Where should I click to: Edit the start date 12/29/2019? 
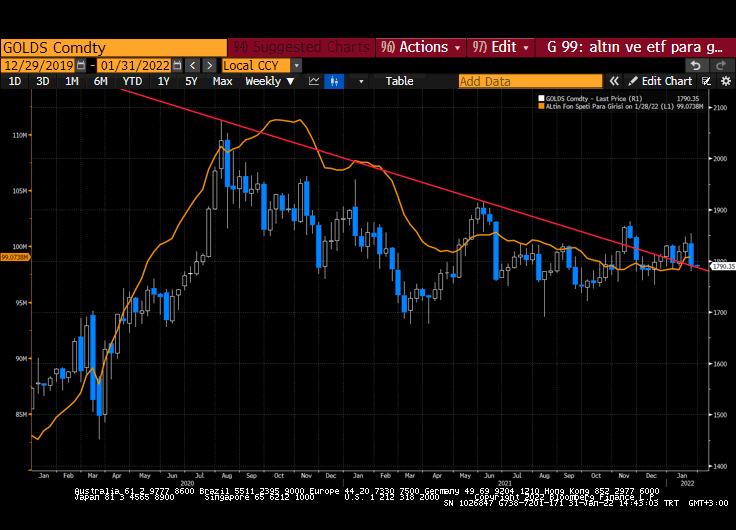click(x=39, y=66)
